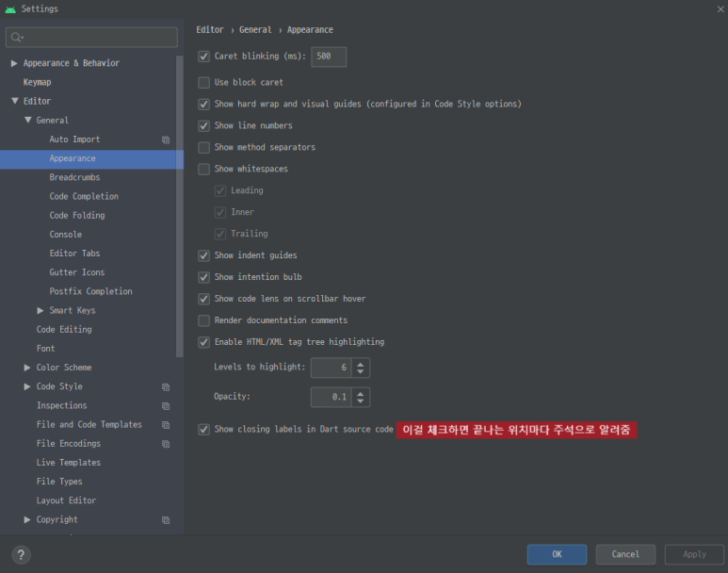
Task: Click the copy icon beside Code Style
Action: tap(166, 387)
